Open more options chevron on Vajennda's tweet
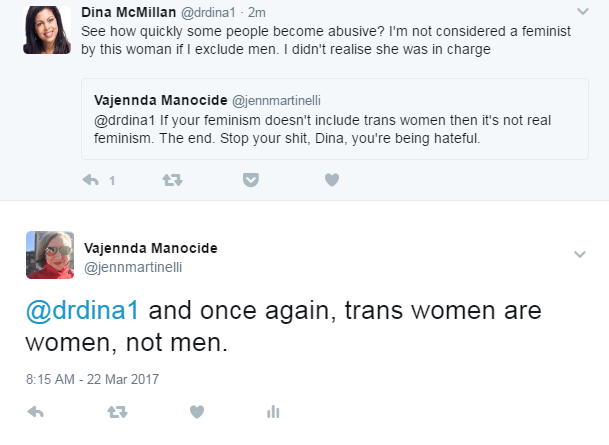 click(579, 254)
